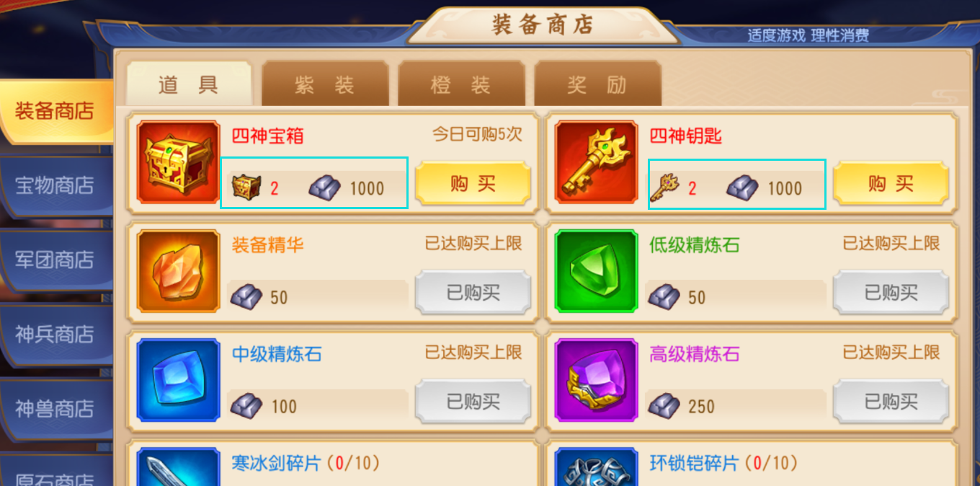Go to 军团商店 in the side menu

(55, 260)
